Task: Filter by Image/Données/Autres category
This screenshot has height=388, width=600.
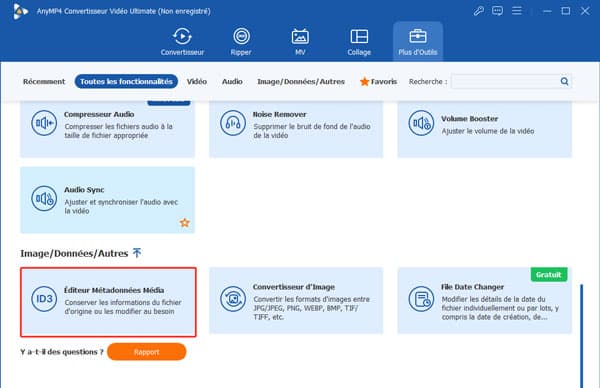Action: click(301, 82)
